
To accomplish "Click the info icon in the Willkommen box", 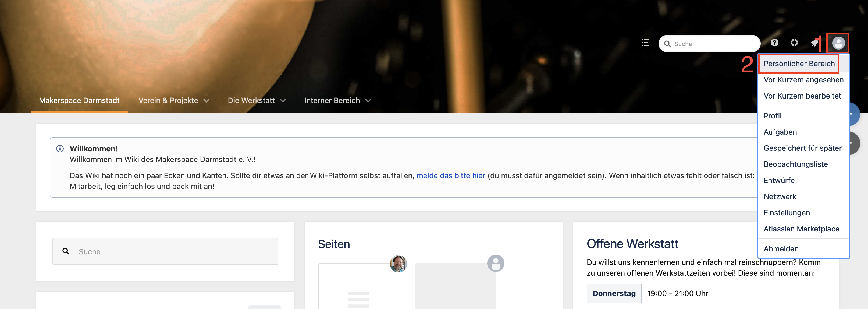I will pos(60,148).
